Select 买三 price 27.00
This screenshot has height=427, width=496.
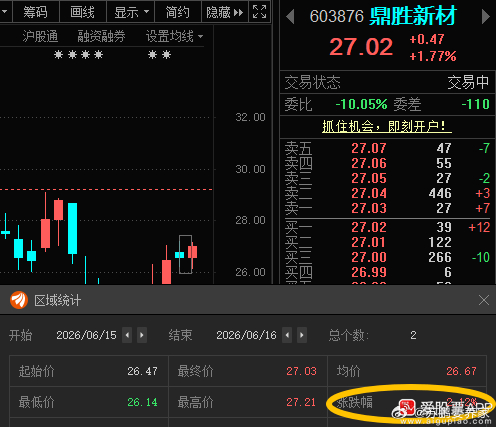tap(369, 257)
